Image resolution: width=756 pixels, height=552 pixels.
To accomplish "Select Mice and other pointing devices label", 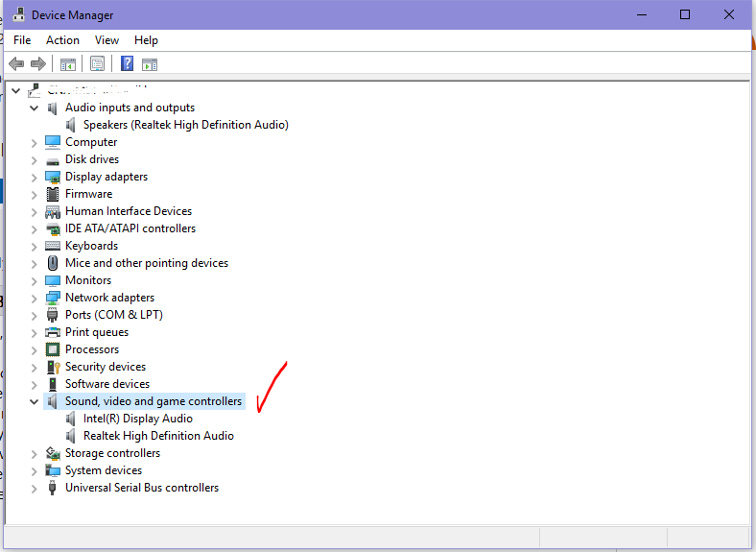I will pyautogui.click(x=147, y=263).
